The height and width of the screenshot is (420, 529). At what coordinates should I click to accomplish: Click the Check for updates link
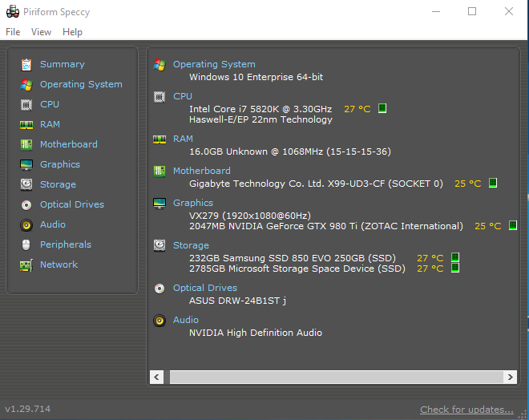466,410
